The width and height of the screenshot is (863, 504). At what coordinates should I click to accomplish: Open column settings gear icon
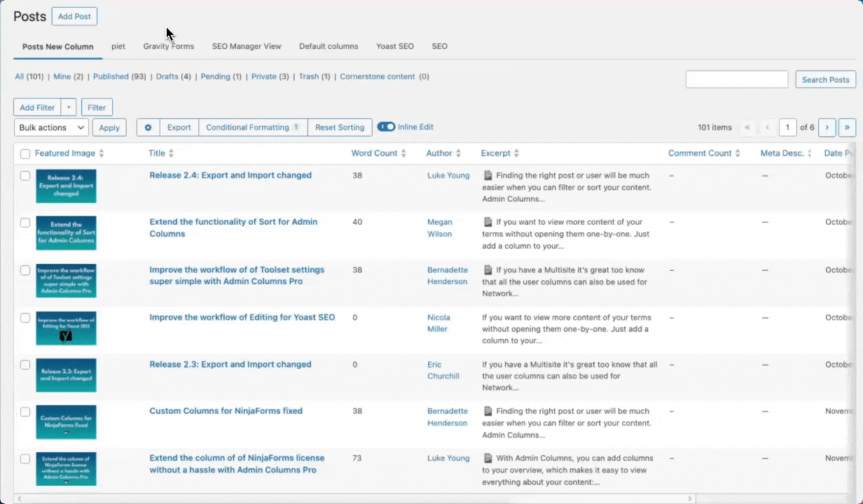tap(148, 127)
